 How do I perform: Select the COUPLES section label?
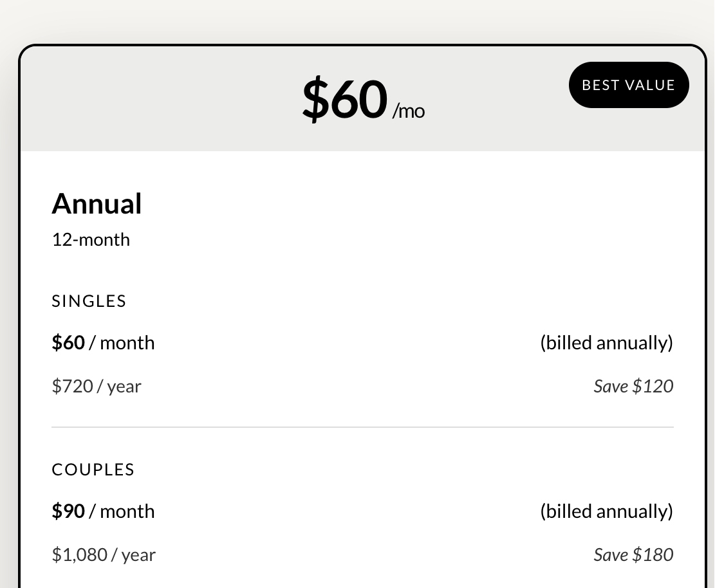pos(93,470)
